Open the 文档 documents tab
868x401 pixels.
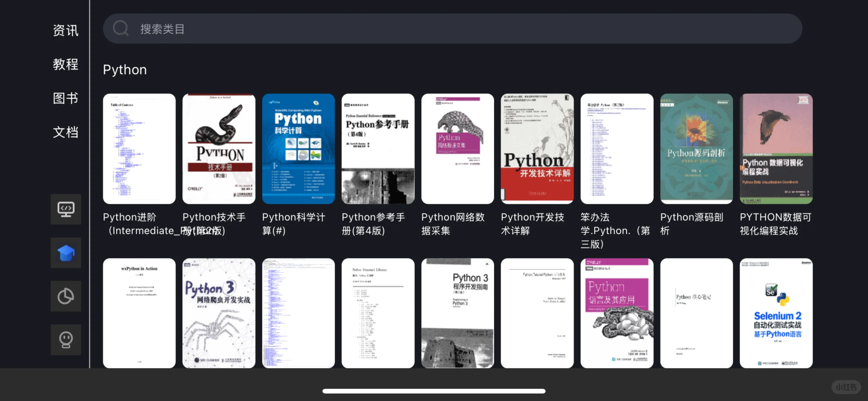[65, 132]
